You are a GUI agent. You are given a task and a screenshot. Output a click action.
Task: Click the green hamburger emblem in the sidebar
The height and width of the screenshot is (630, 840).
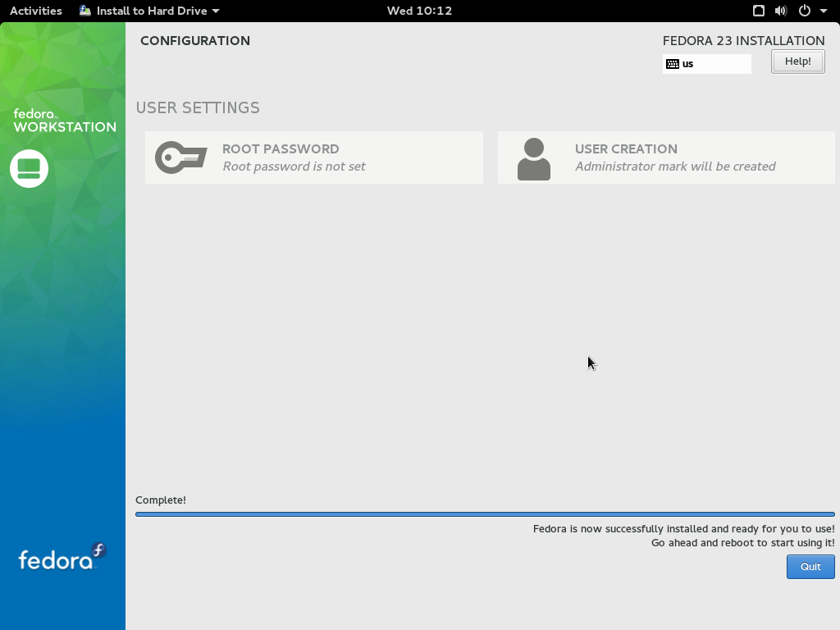pyautogui.click(x=29, y=168)
